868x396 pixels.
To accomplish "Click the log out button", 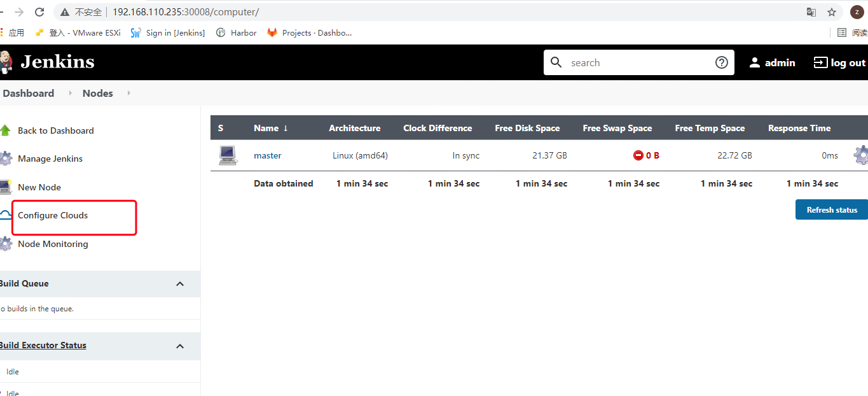I will (x=840, y=62).
